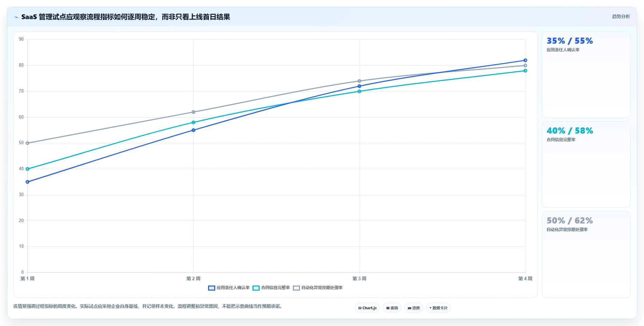Image resolution: width=644 pixels, height=326 pixels.
Task: Select the blue data point at 第 2 周 (55)
Action: tap(193, 130)
